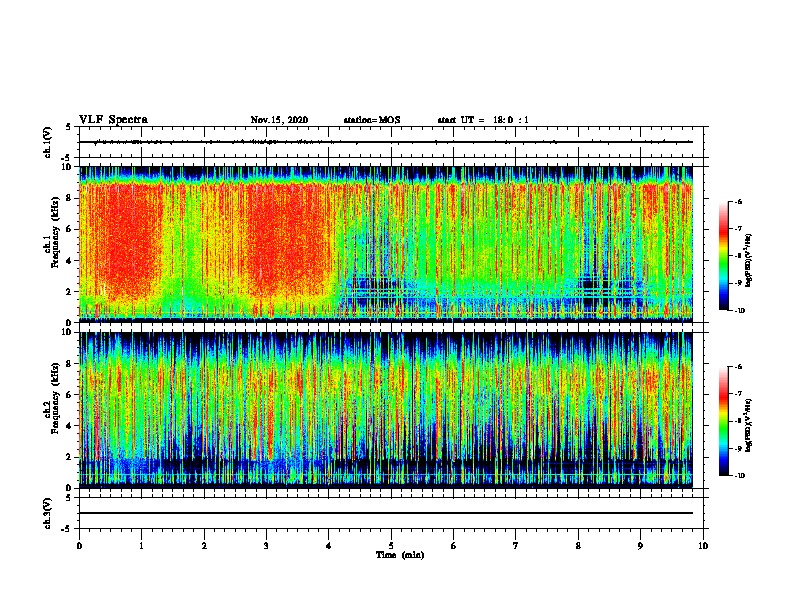This screenshot has width=792, height=612.
Task: Click the ch.1 voltage waveform trace
Action: (386, 142)
